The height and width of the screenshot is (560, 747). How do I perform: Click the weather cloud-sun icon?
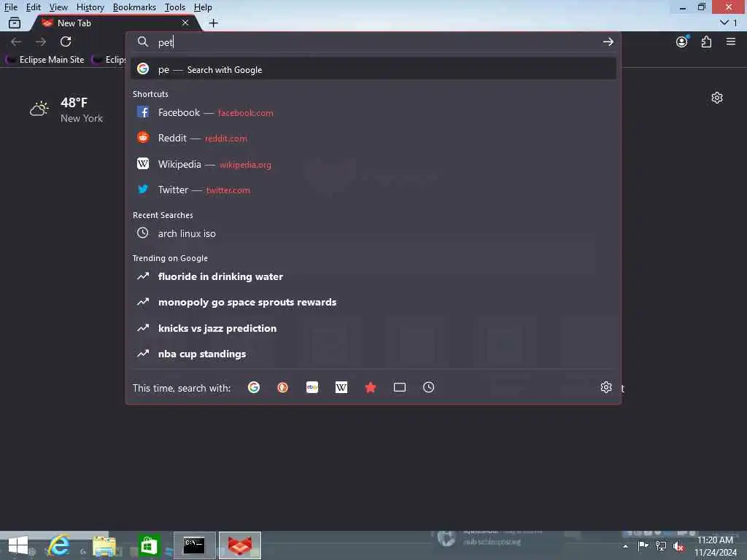pyautogui.click(x=39, y=109)
